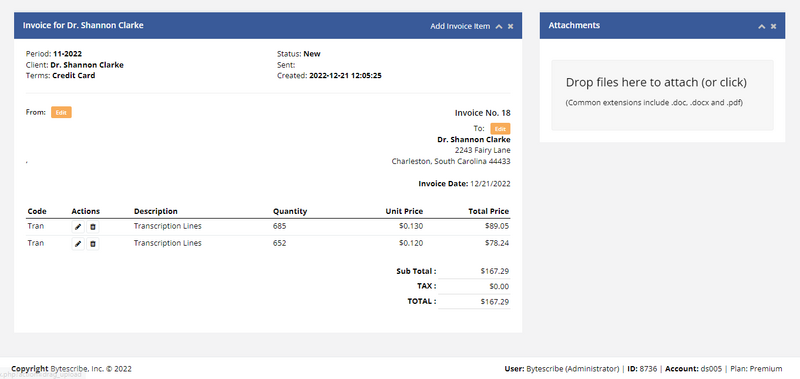Click Charleston, South Carolina 44433 line
Viewport: 800px width, 379px height.
coord(451,161)
